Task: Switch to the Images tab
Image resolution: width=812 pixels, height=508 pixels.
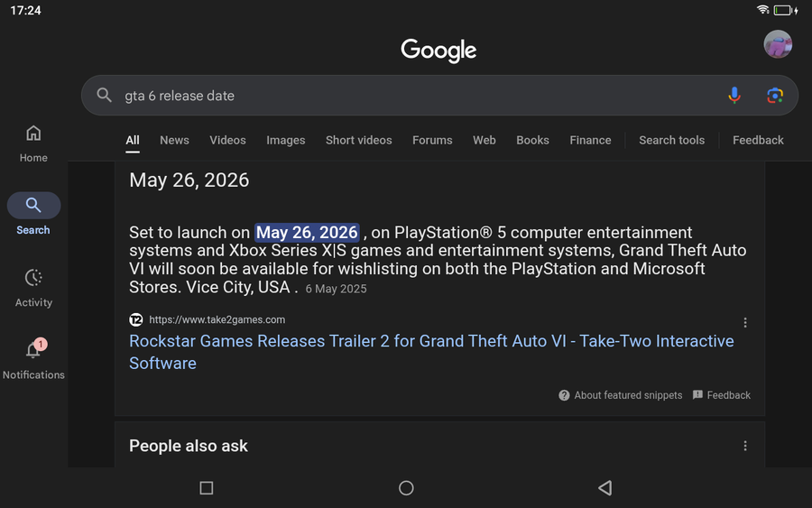Action: [285, 140]
